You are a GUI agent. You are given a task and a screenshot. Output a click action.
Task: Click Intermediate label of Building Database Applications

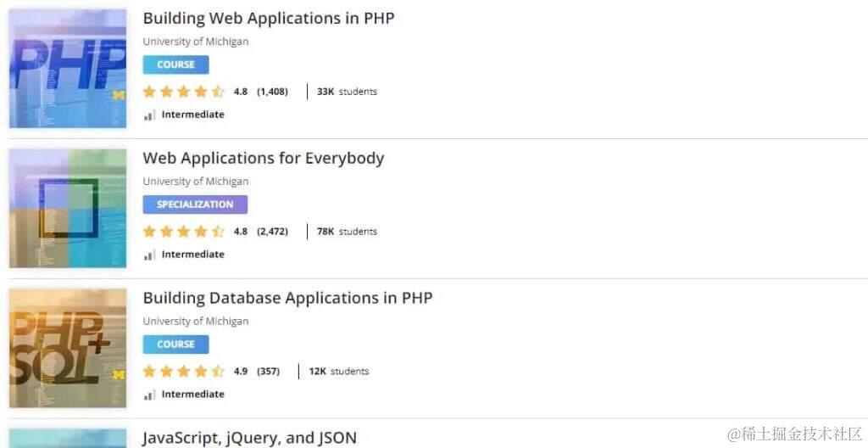click(192, 394)
